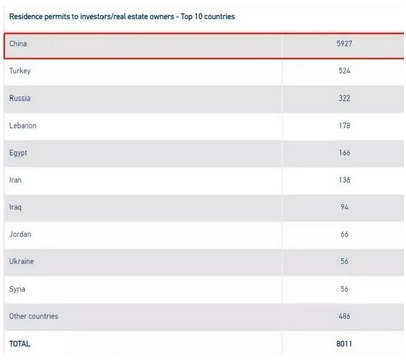Click Jordan's value 66
The image size is (406, 361).
click(x=344, y=235)
